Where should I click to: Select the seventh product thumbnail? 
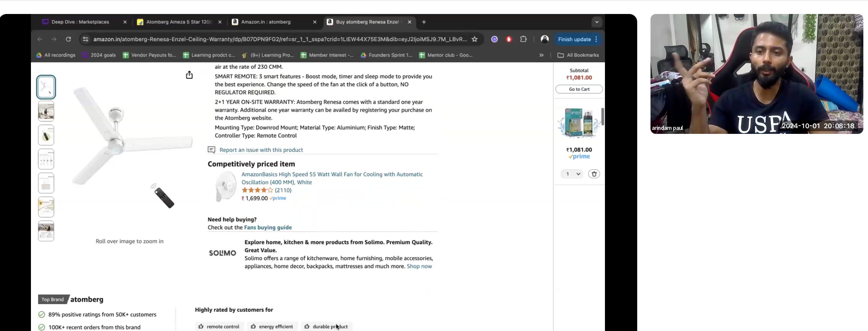tap(46, 231)
